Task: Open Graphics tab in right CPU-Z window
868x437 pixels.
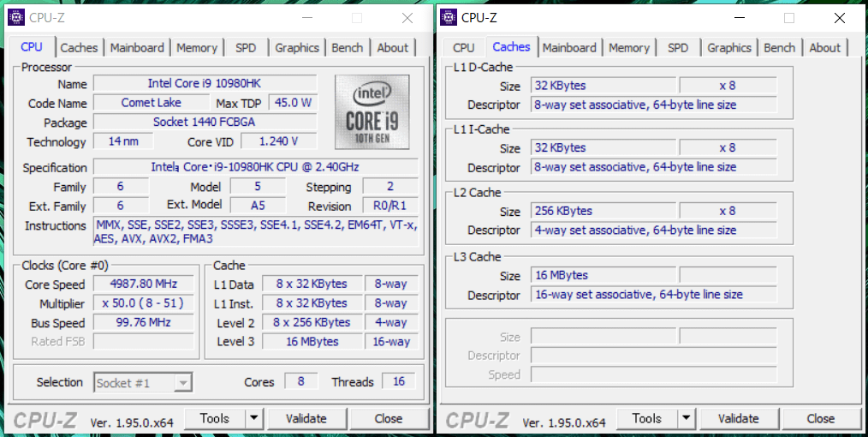Action: click(729, 48)
